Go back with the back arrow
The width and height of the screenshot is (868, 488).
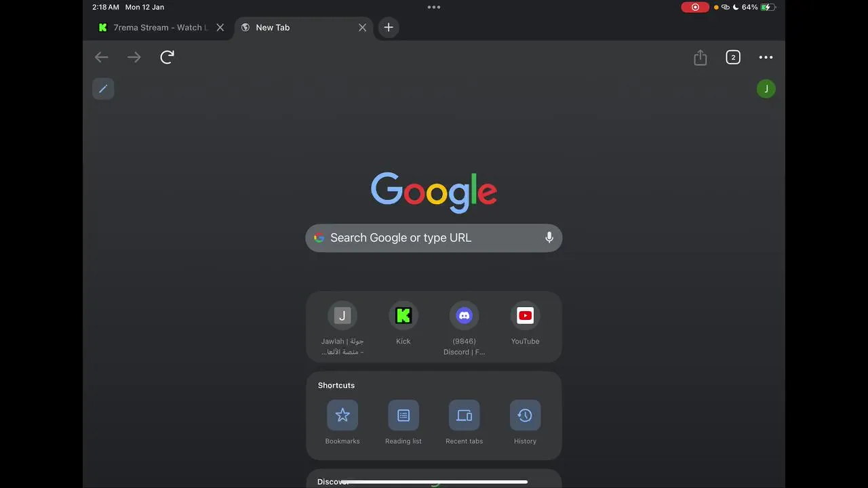coord(102,58)
